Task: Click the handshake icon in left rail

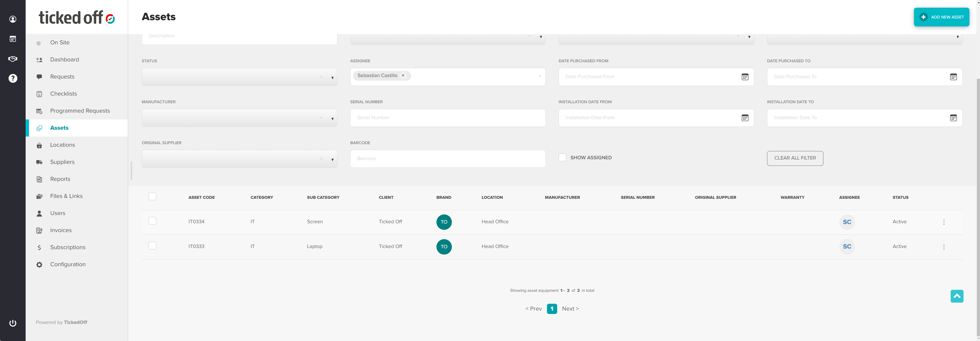Action: tap(13, 59)
